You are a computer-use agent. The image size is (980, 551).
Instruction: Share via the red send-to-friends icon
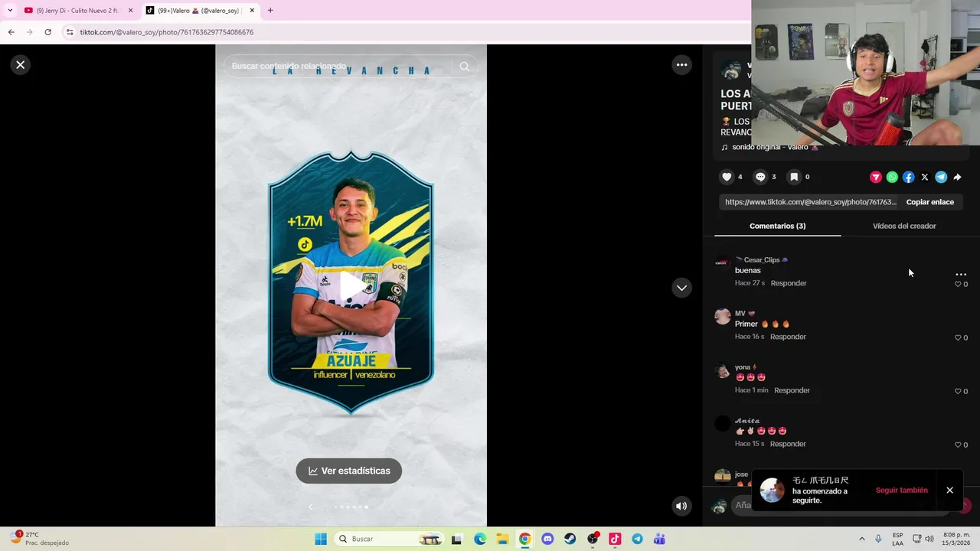tap(876, 177)
